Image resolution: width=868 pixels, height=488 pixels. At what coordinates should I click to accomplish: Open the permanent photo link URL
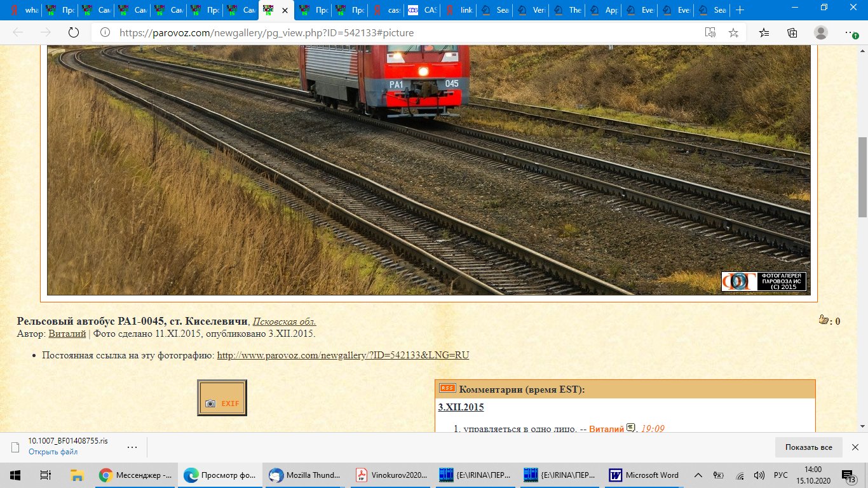[x=342, y=355]
